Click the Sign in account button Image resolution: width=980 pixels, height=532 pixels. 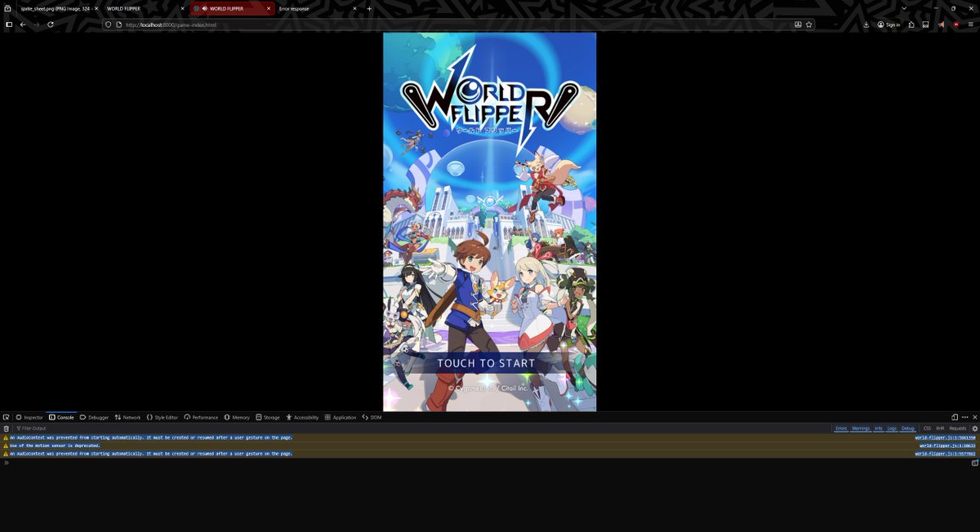(x=889, y=24)
